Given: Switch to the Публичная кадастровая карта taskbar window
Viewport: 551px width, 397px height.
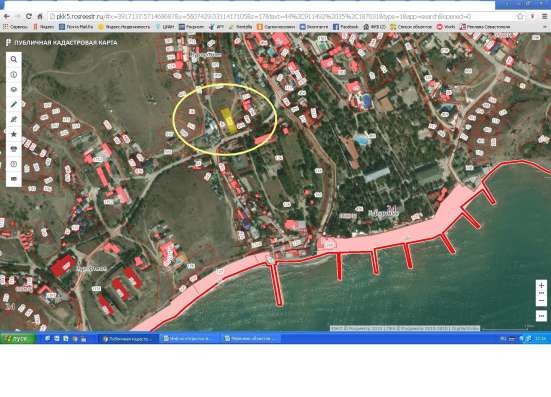Looking at the screenshot, I should pos(128,339).
